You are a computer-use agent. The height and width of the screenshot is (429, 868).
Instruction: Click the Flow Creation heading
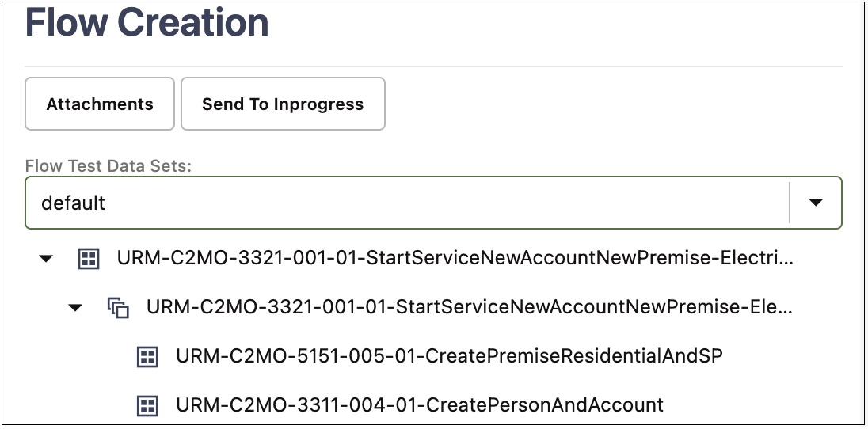(x=147, y=22)
